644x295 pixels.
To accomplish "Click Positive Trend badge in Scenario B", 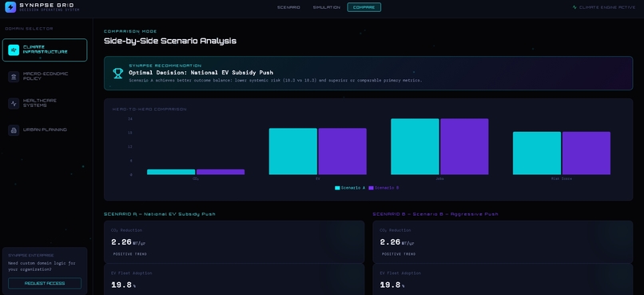I will pyautogui.click(x=399, y=254).
